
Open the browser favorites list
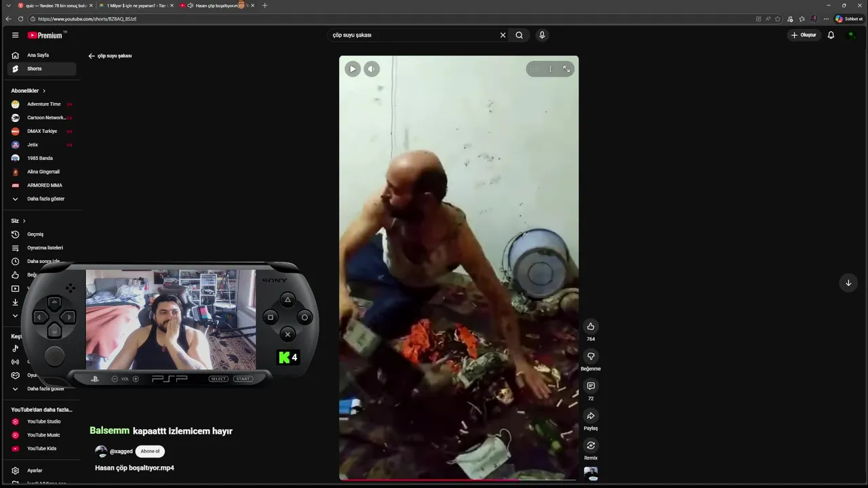click(x=802, y=19)
